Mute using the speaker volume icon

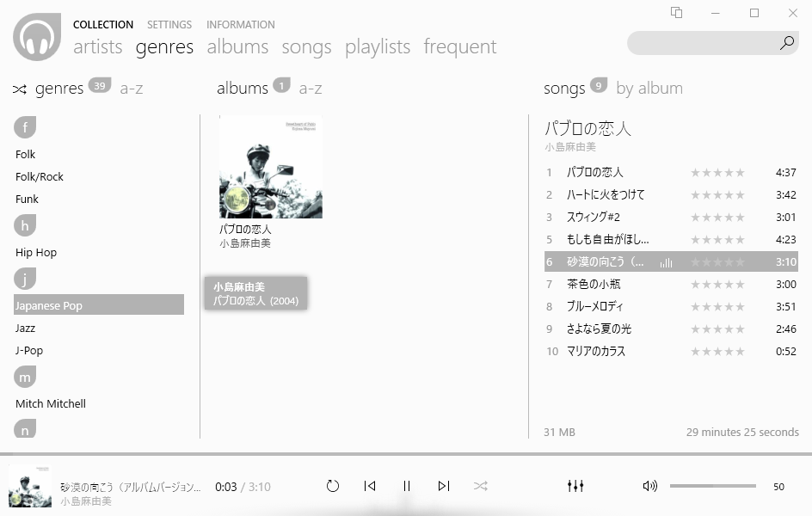click(x=650, y=486)
